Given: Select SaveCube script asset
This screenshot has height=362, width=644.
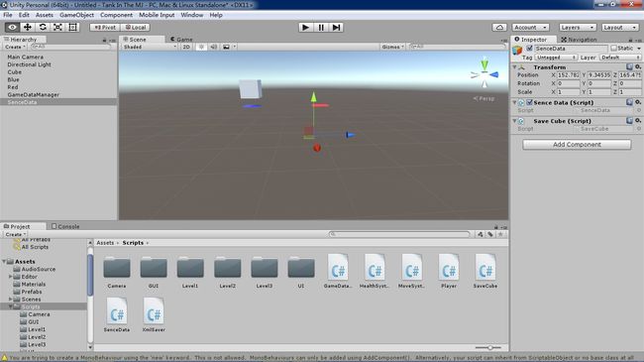Looking at the screenshot, I should 485,271.
